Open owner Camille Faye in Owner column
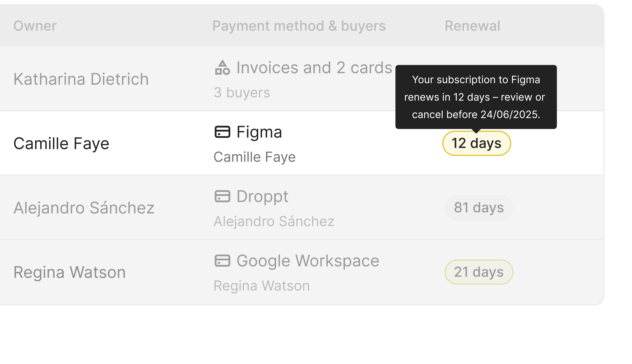The width and height of the screenshot is (632, 364). tap(61, 143)
